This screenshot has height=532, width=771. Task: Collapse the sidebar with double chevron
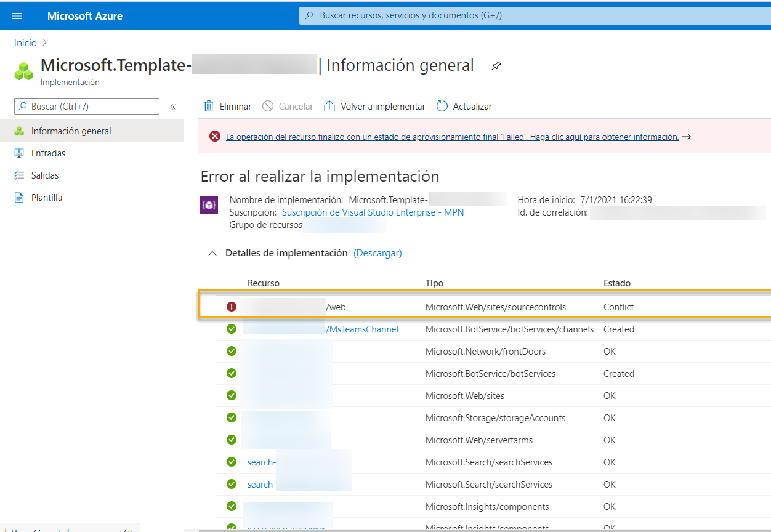[173, 107]
